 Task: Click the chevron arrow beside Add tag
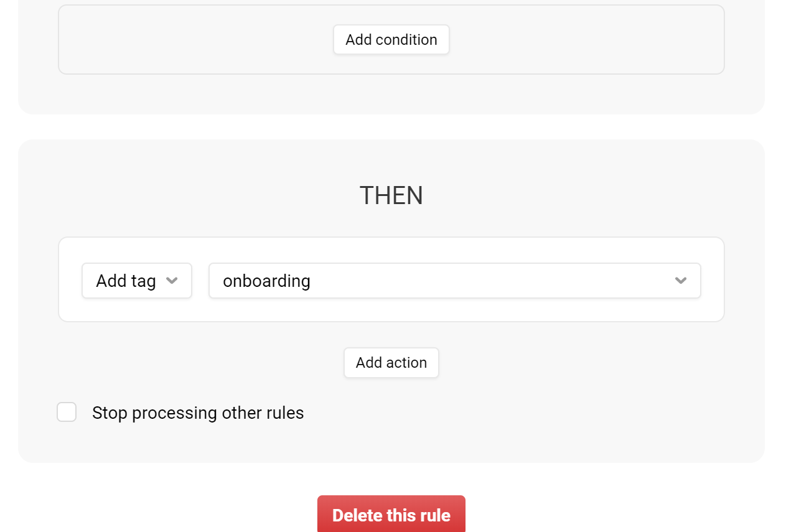172,281
